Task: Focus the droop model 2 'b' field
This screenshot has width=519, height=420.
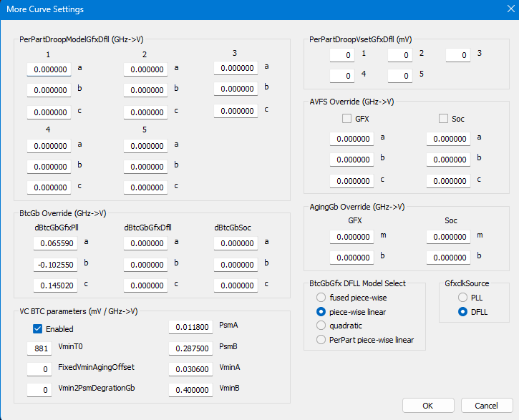Action: click(145, 90)
